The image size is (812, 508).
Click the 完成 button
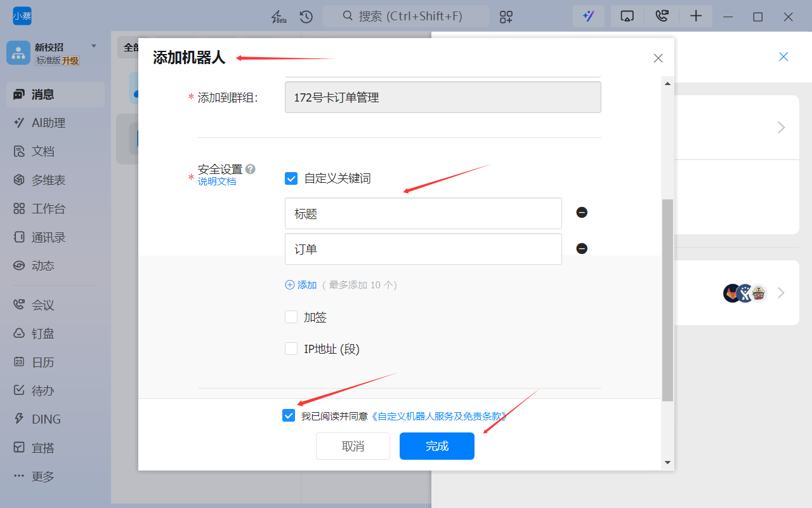[x=437, y=446]
